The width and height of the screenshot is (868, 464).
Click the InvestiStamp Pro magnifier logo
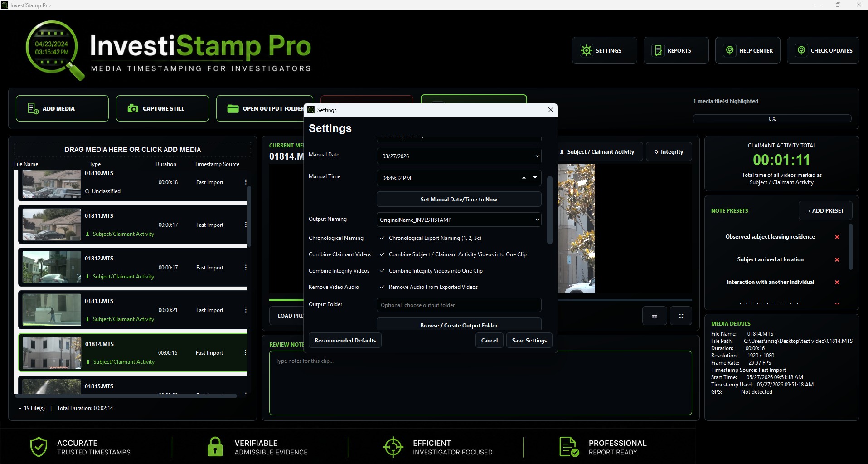click(x=55, y=50)
